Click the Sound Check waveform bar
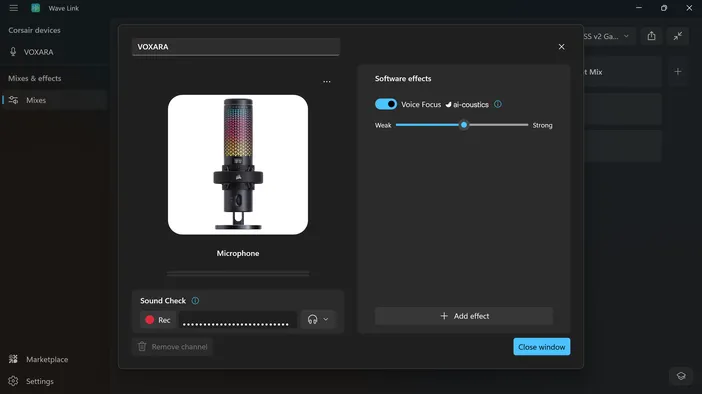The width and height of the screenshot is (702, 394). coord(238,320)
